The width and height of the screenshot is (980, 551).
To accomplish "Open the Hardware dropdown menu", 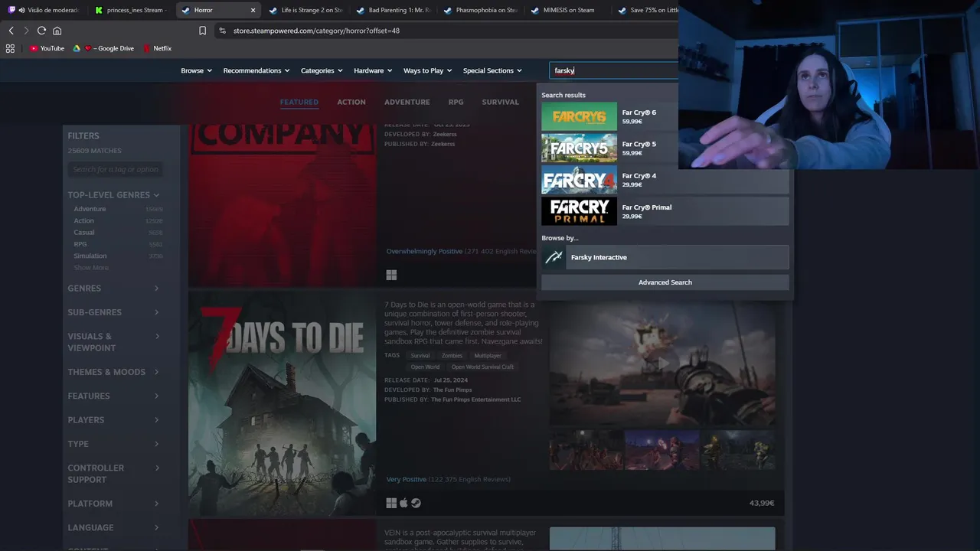I will (x=373, y=70).
